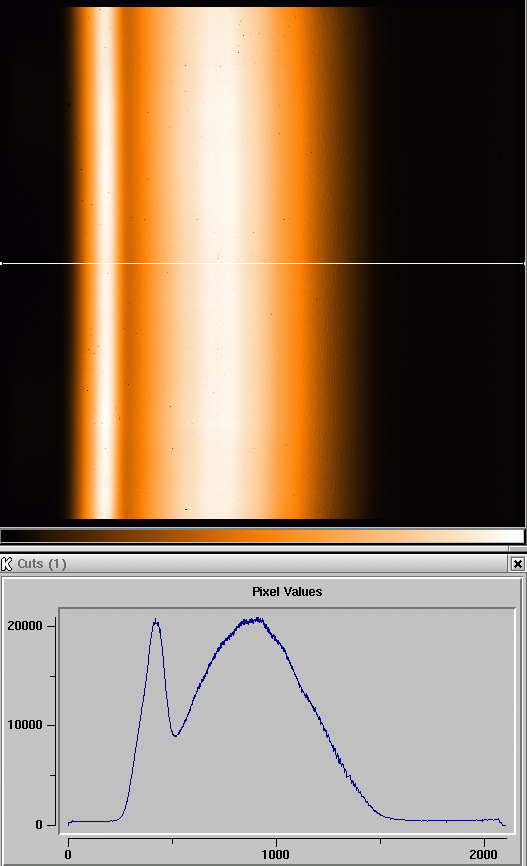Click the 1000 label on the x-axis
527x866 pixels.
coord(276,854)
